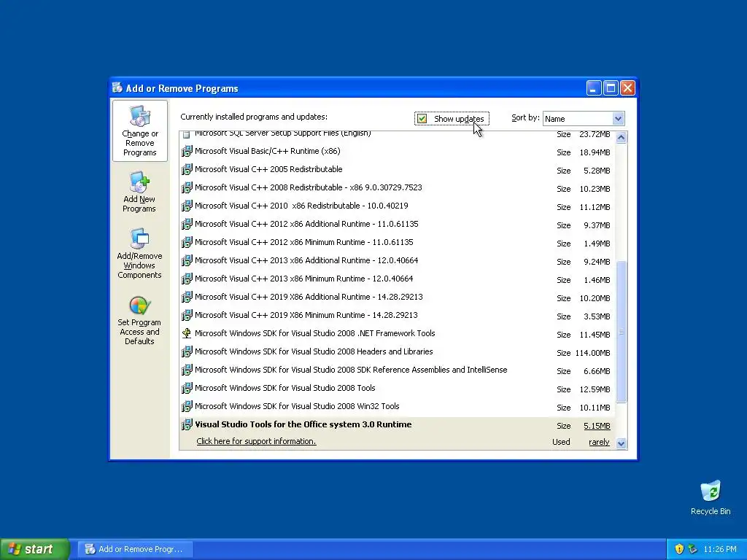
Task: Click the 11:26 PM clock
Action: [720, 549]
